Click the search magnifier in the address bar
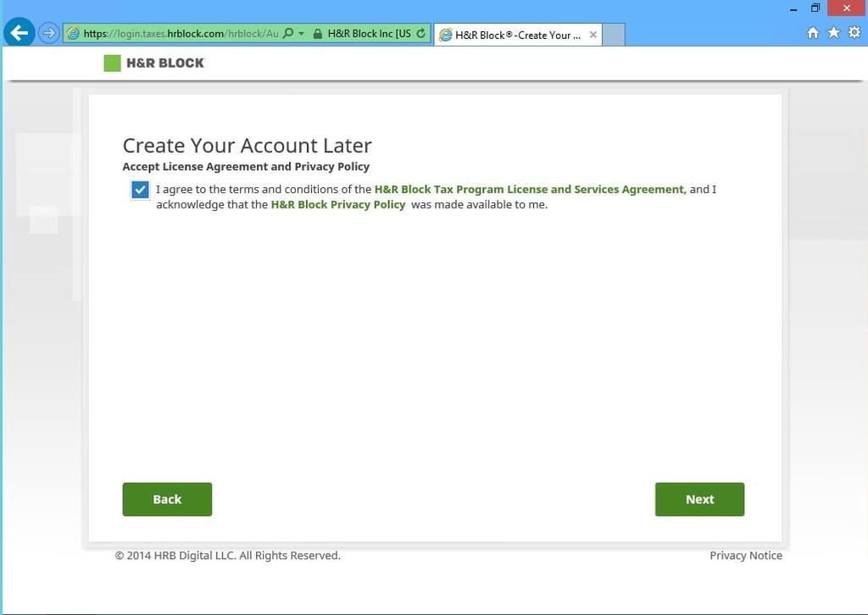This screenshot has width=868, height=615. 288,33
